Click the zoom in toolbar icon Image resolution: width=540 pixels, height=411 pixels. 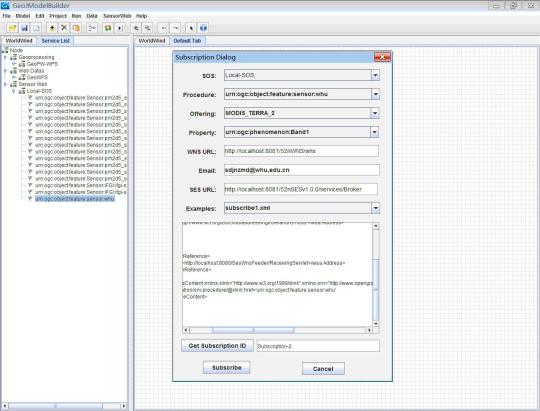[x=136, y=28]
